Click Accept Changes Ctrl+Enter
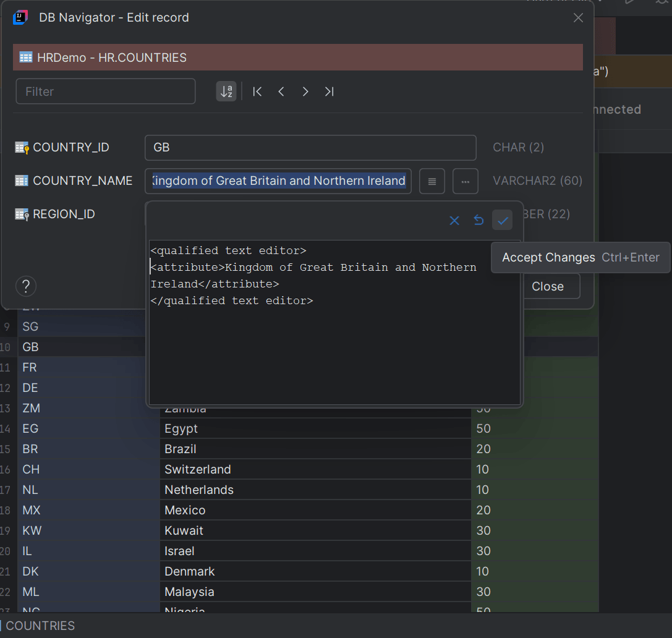The width and height of the screenshot is (672, 638). coord(580,257)
